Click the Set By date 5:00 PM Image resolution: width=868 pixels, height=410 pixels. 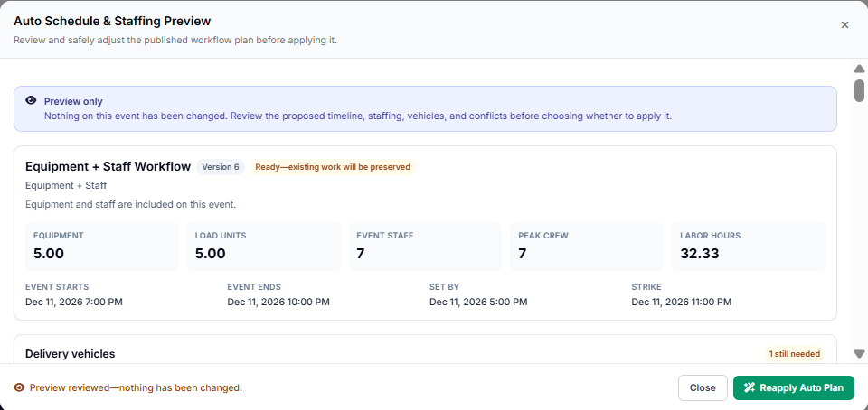point(478,302)
